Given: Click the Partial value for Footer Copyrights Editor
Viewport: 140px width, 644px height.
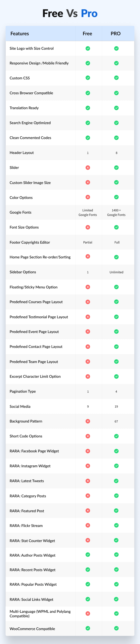Looking at the screenshot, I should click(88, 242).
